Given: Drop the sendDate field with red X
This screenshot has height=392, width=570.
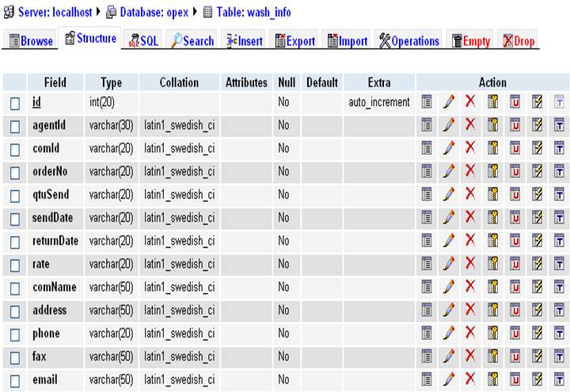Looking at the screenshot, I should point(469,217).
